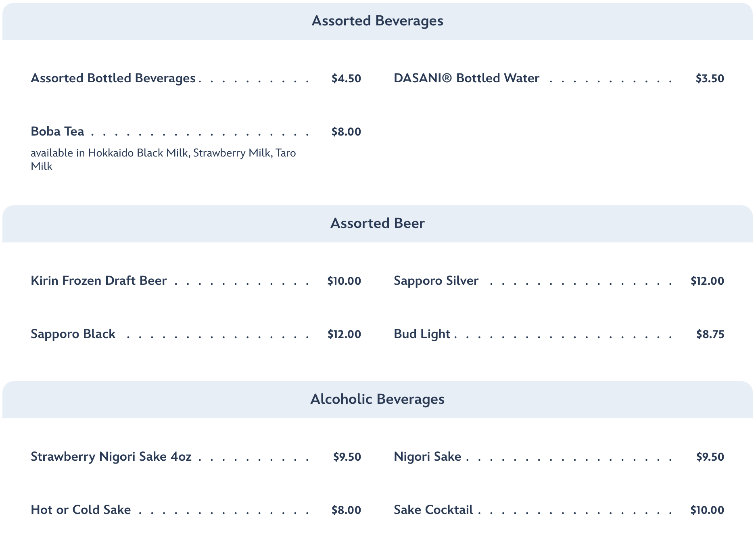This screenshot has width=756, height=543.
Task: Select Kirin Frozen Draft Beer
Action: (98, 281)
